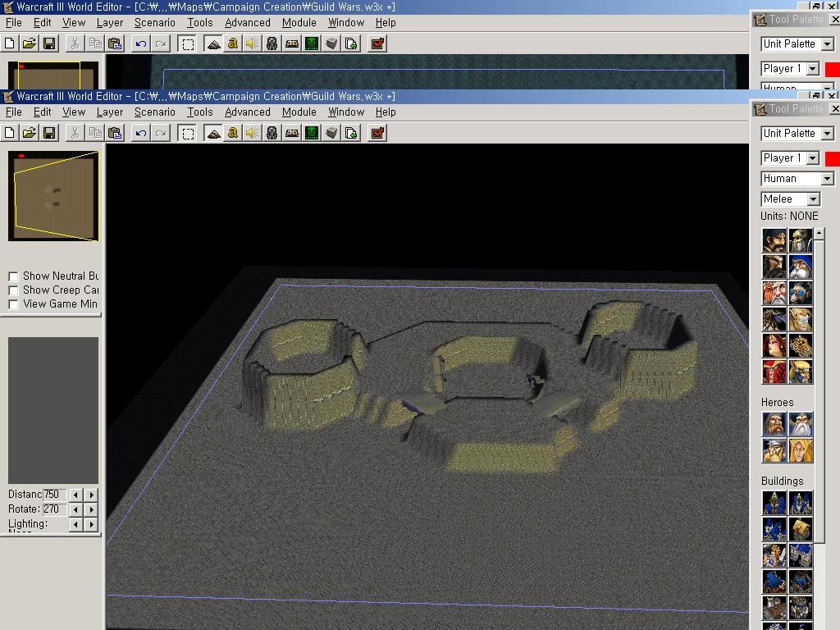Image resolution: width=840 pixels, height=630 pixels.
Task: Select Peasant unit portrait in palette
Action: point(774,240)
